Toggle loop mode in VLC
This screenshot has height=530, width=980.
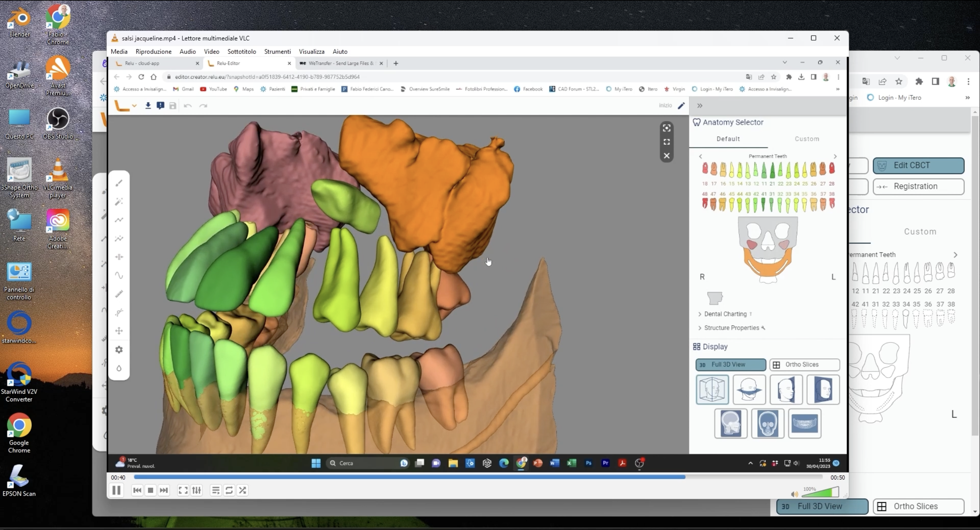click(229, 490)
